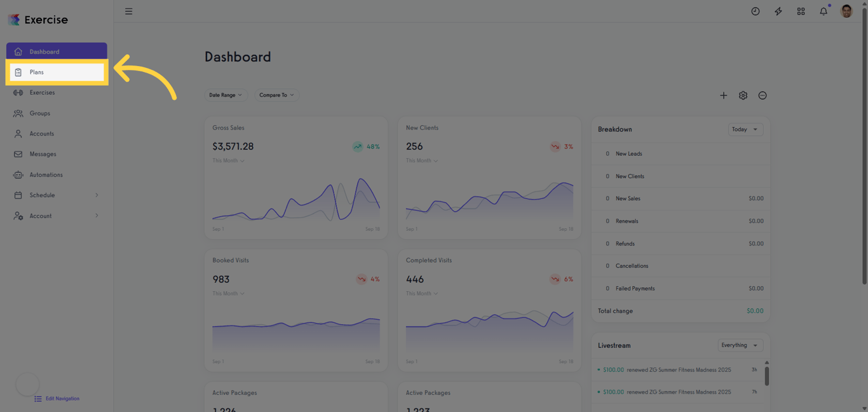Open the Date Range dropdown
The width and height of the screenshot is (868, 412).
(226, 95)
